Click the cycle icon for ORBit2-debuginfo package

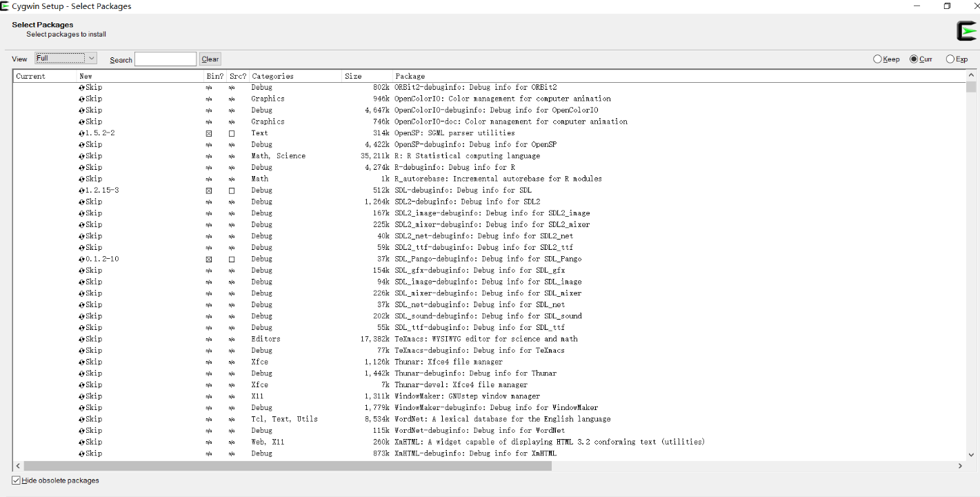(82, 88)
